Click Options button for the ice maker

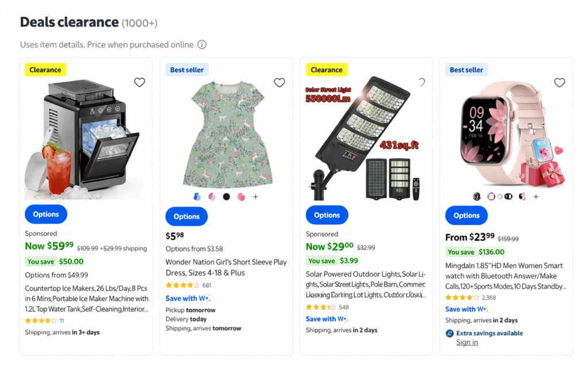tap(46, 214)
